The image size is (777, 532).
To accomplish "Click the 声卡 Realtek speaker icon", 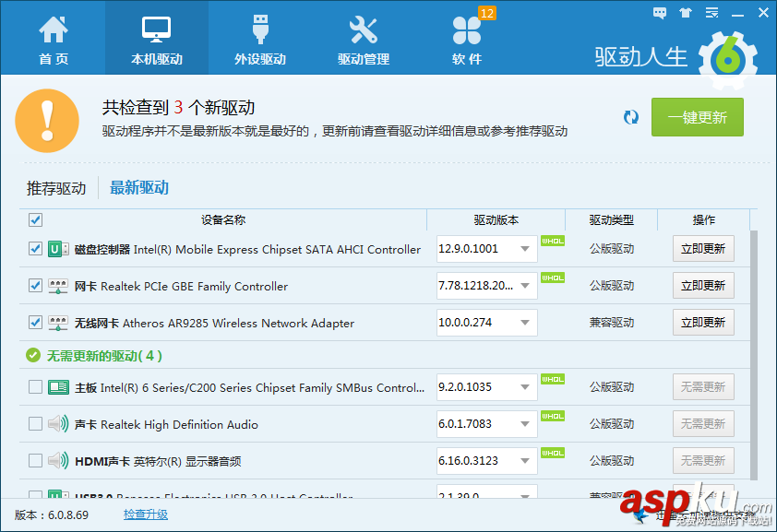I will [58, 424].
